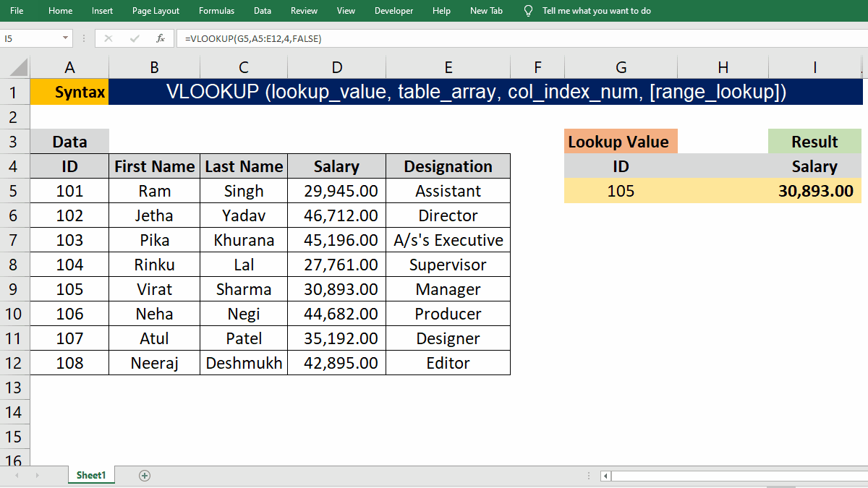The width and height of the screenshot is (868, 488).
Task: Click the Insert Function (fx) icon
Action: [x=161, y=38]
